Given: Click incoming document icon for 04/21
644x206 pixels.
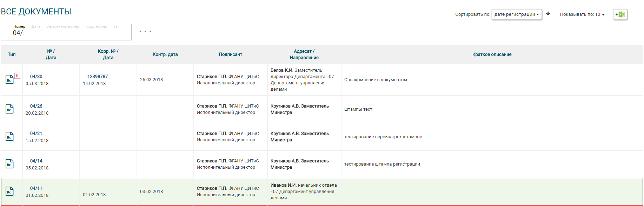Looking at the screenshot, I should click(x=9, y=136).
